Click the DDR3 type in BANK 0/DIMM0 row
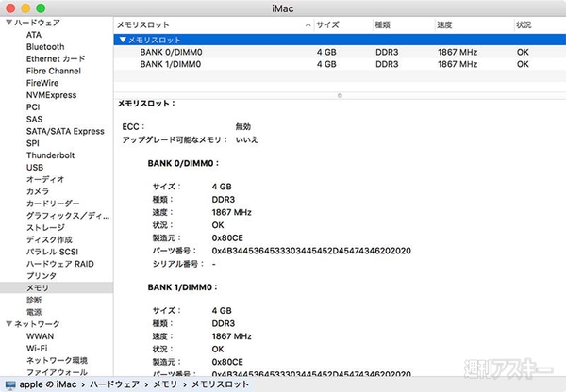Image resolution: width=566 pixels, height=392 pixels. [x=387, y=52]
